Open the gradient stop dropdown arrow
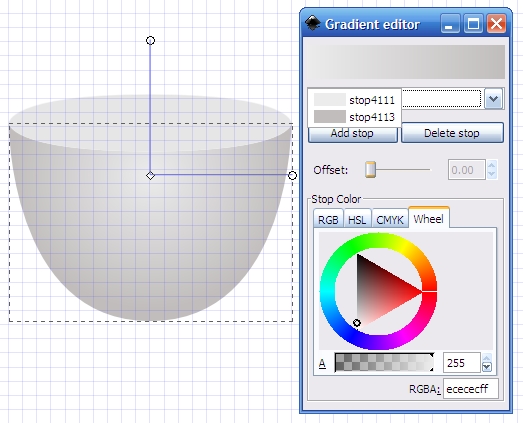 tap(493, 99)
